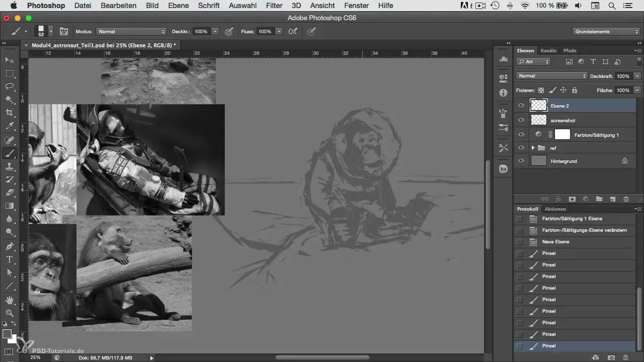Screen dimensions: 644x362
Task: Select the Eyedropper tool
Action: coord(10,126)
